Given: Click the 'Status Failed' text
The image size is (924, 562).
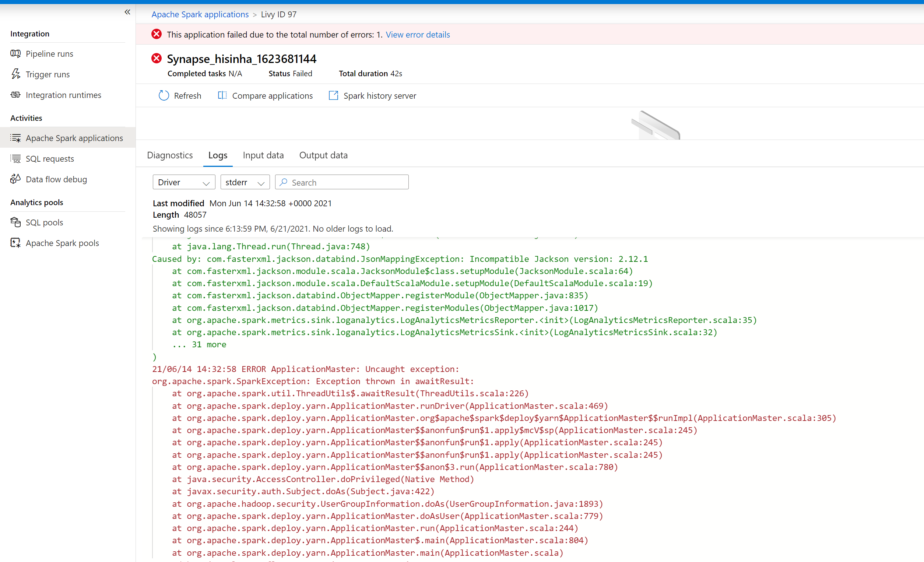Looking at the screenshot, I should click(290, 74).
